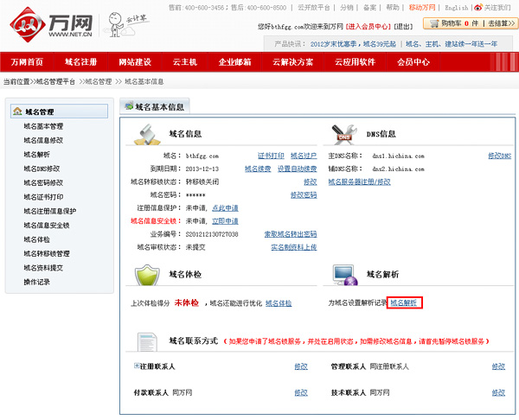Select the 域名基本信息 tab
The width and height of the screenshot is (519, 420).
(x=155, y=106)
